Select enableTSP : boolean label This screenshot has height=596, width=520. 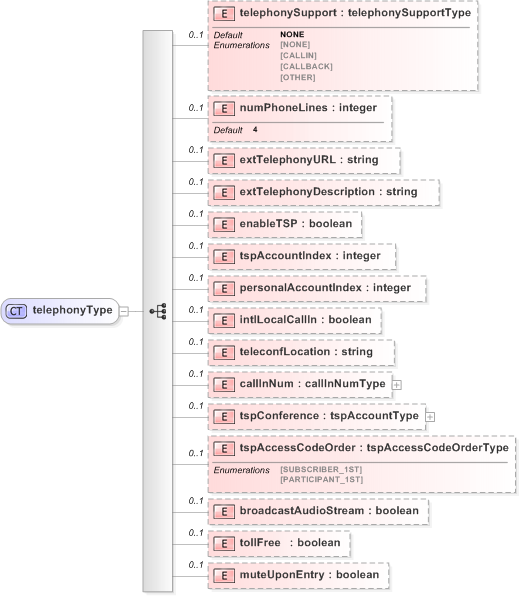296,223
